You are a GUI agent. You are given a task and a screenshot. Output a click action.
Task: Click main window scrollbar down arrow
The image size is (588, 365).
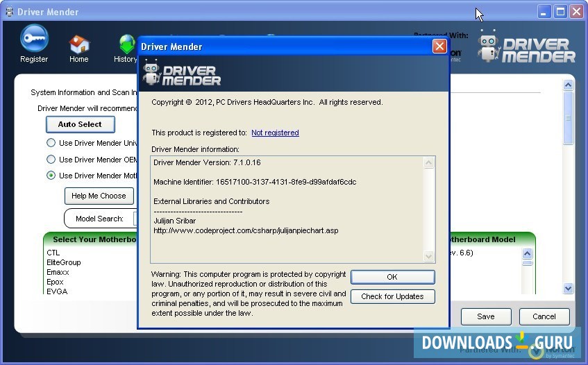click(x=568, y=288)
